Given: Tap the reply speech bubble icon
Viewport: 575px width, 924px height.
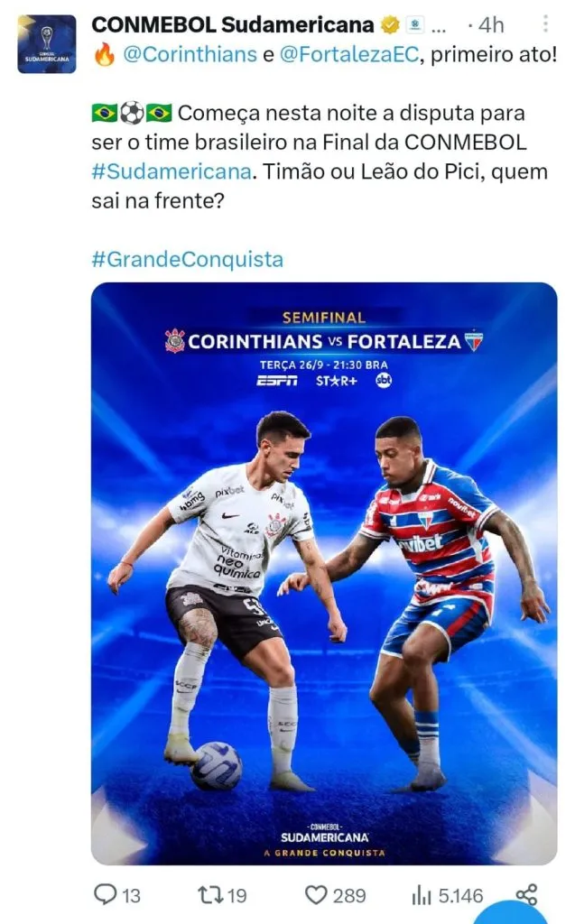Looking at the screenshot, I should coord(106,895).
